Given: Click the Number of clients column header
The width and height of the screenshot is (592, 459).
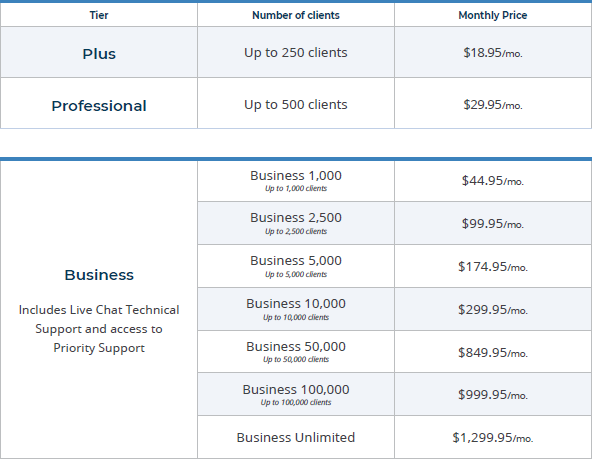Looking at the screenshot, I should point(296,15).
